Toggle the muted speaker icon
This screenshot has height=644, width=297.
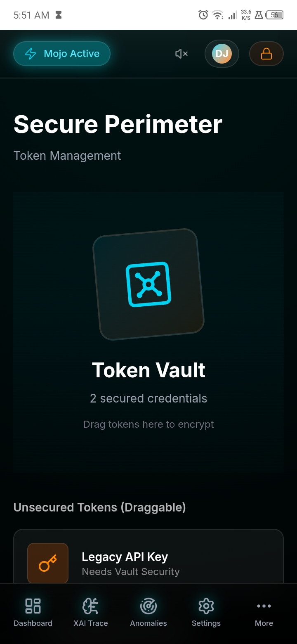pos(181,54)
